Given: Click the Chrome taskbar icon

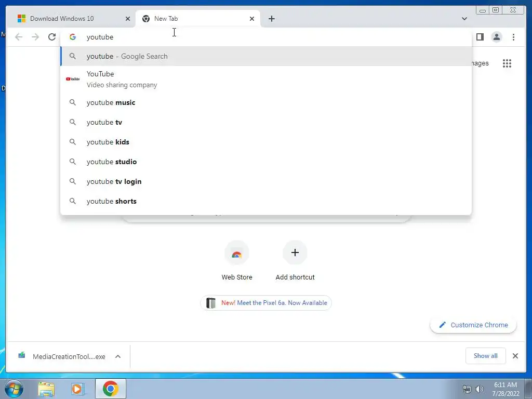Looking at the screenshot, I should pos(111,389).
